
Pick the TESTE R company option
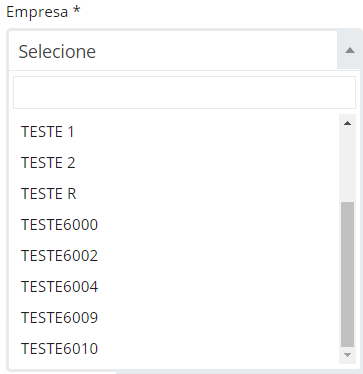tap(174, 194)
